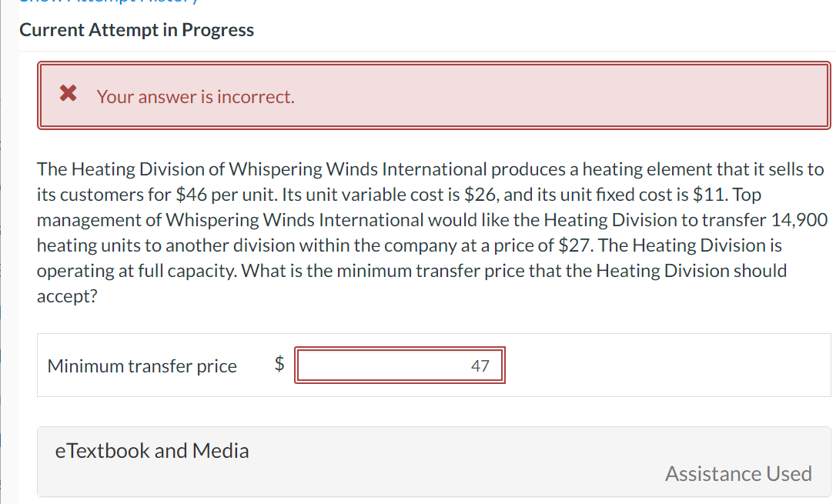Click the Assistance Used label
836x504 pixels.
[x=737, y=473]
